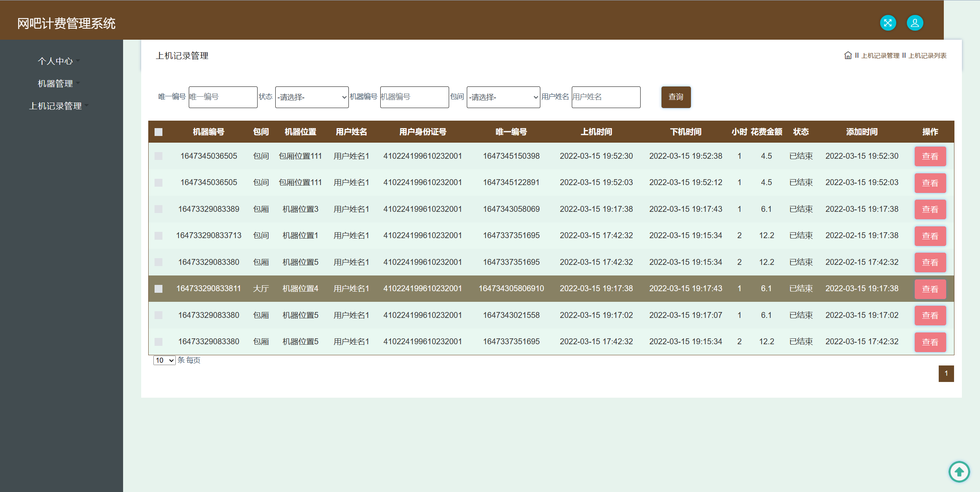Focus the 用户姓名 search input field
Screen dimensions: 980x492
(606, 97)
